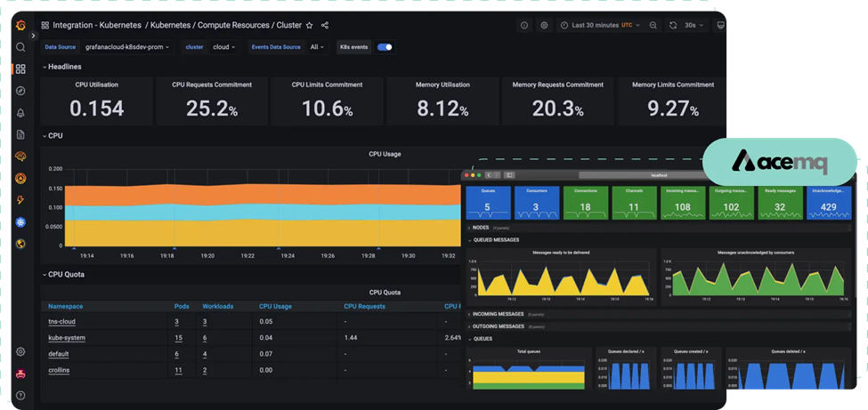Screen dimensions: 868x410
Task: Open dashboard settings gear in the top bar
Action: pos(544,26)
